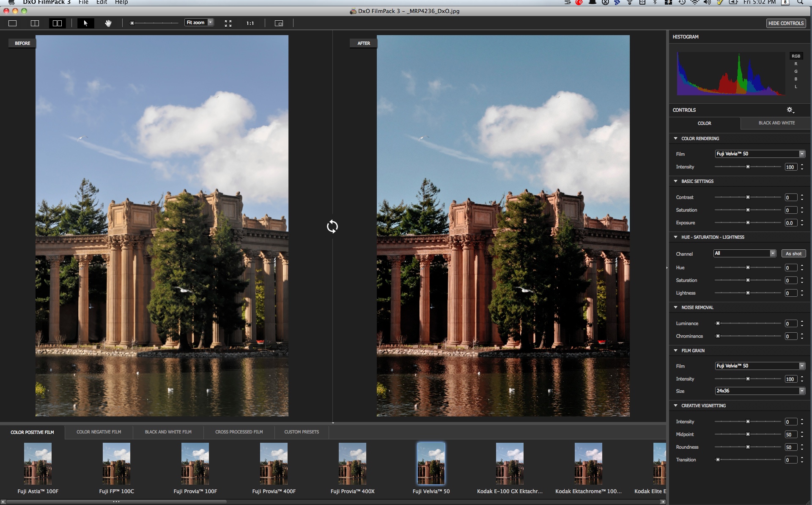Open the Film Grain Size dropdown
This screenshot has width=812, height=505.
click(x=760, y=391)
